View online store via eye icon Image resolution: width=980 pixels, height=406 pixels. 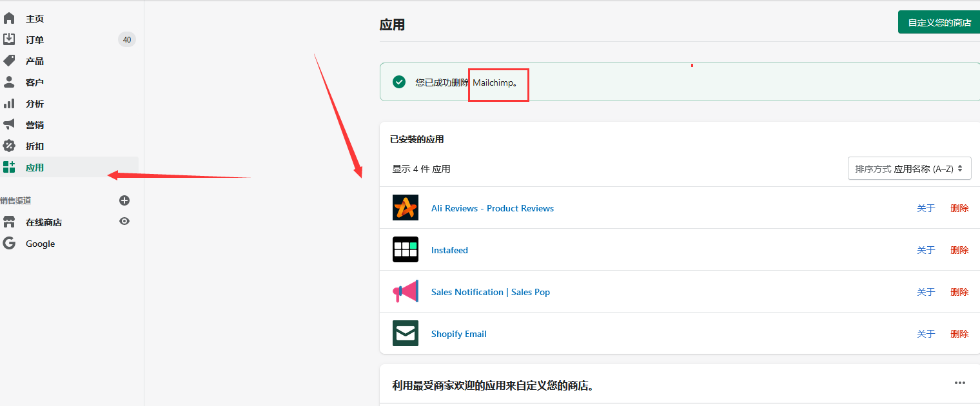(x=124, y=221)
